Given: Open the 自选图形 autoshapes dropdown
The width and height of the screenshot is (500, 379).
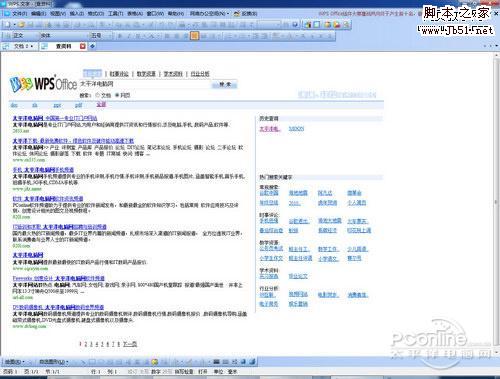Looking at the screenshot, I should 54,362.
